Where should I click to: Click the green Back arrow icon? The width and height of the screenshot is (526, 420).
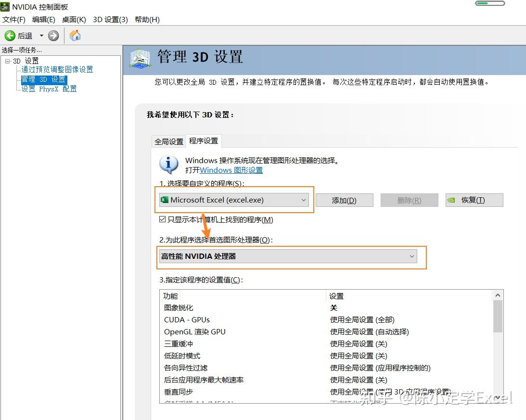(10, 36)
